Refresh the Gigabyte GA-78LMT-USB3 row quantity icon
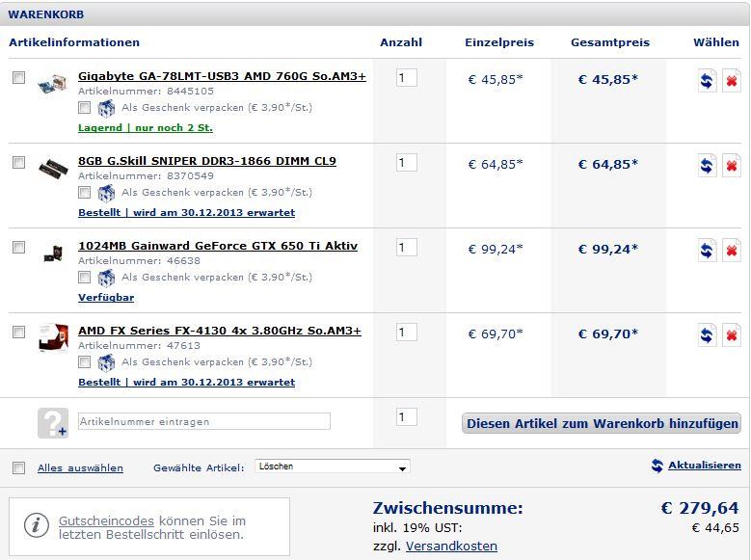 [707, 80]
